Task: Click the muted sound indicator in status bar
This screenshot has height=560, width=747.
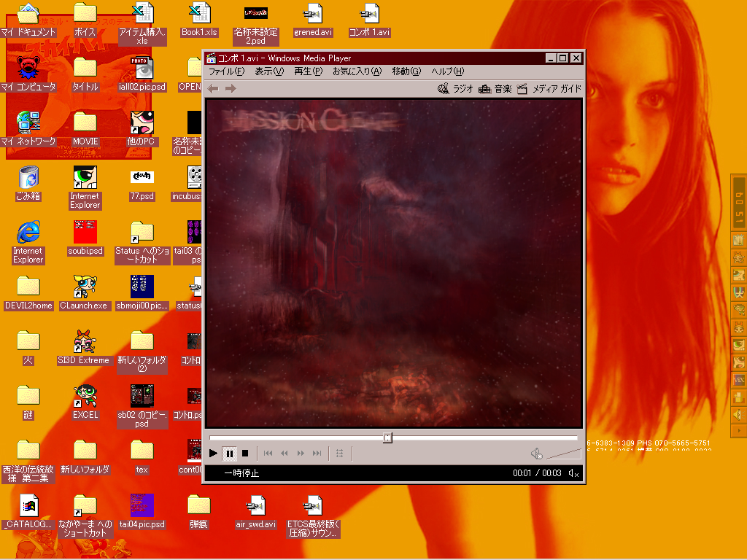Action: click(574, 473)
